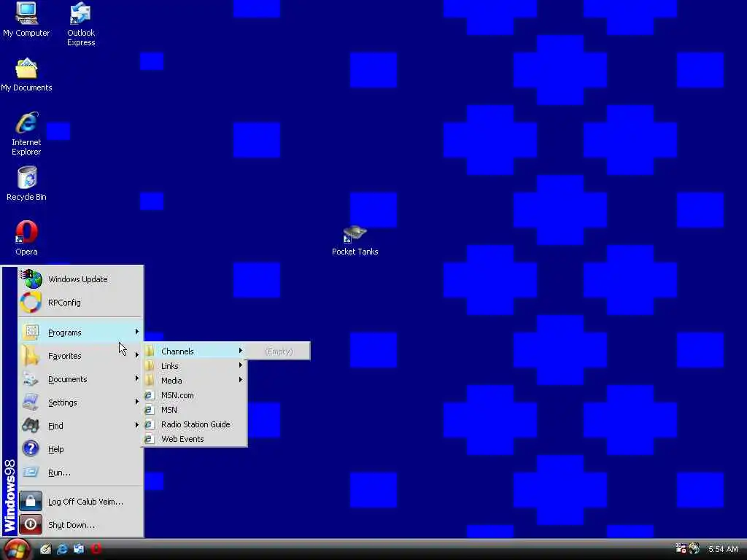Select the Pocket Tanks desktop shortcut
747x560 pixels.
(x=355, y=241)
